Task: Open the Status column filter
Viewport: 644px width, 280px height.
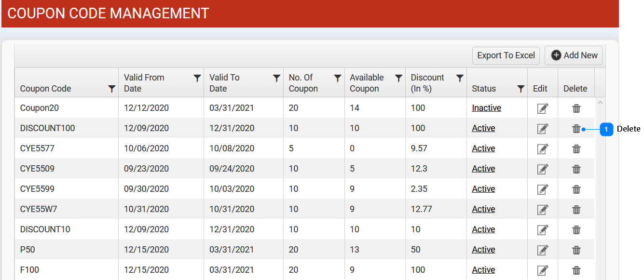Action: pos(521,89)
